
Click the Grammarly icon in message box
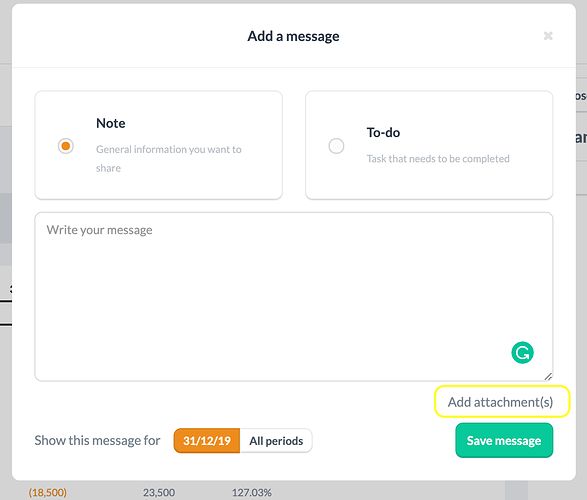pyautogui.click(x=522, y=353)
